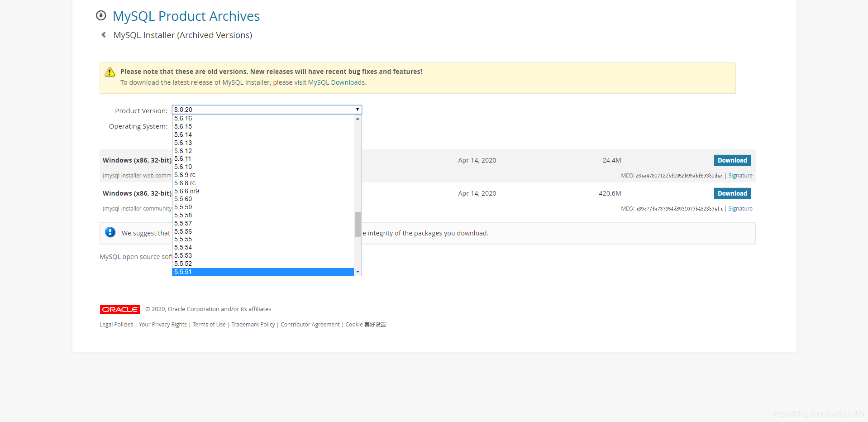Click the MySQL Installer (Archived Versions) text
868x422 pixels.
point(183,35)
